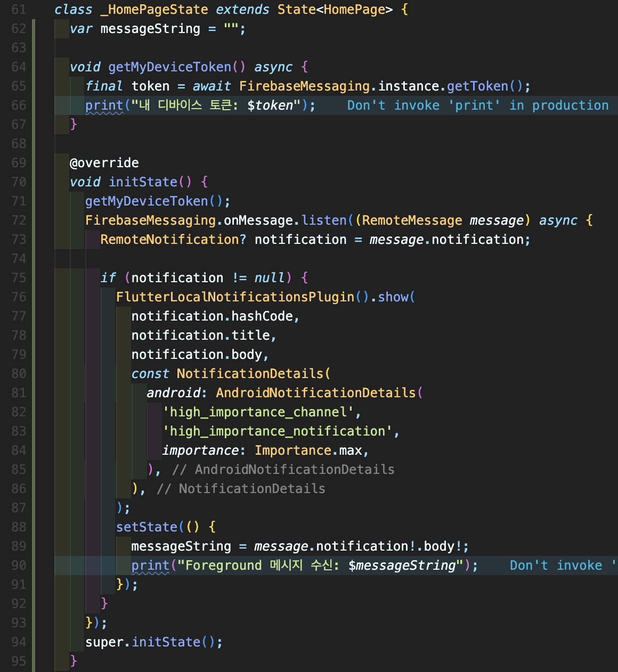Click State<HomePage> on line 61
This screenshot has width=618, height=672.
click(335, 10)
